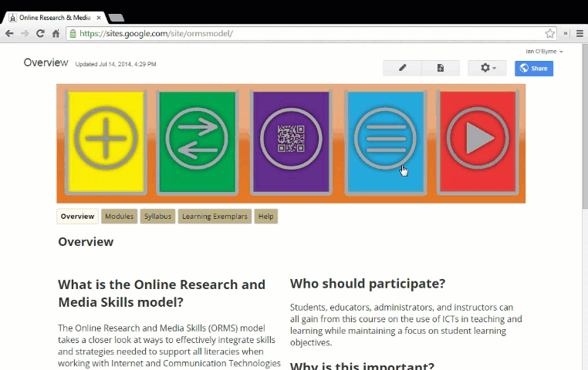Image resolution: width=588 pixels, height=370 pixels.
Task: Show hidden extensions via double chevron
Action: pos(565,34)
